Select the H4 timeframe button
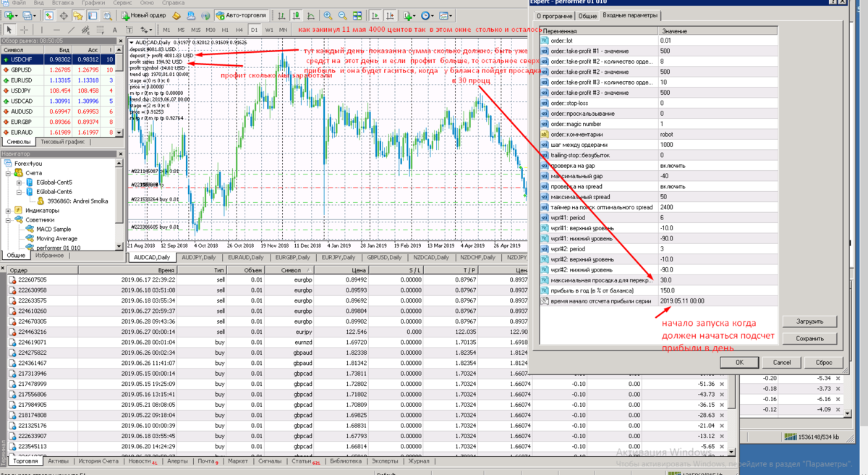 coord(239,30)
